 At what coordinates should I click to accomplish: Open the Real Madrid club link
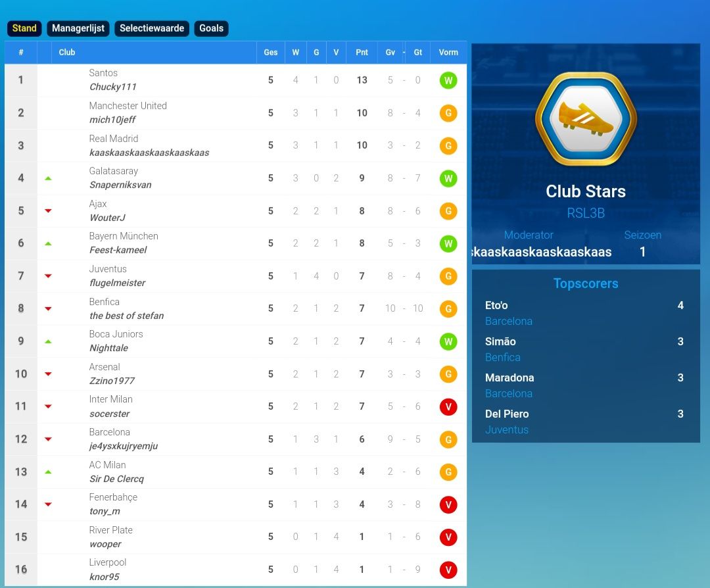[x=114, y=139]
